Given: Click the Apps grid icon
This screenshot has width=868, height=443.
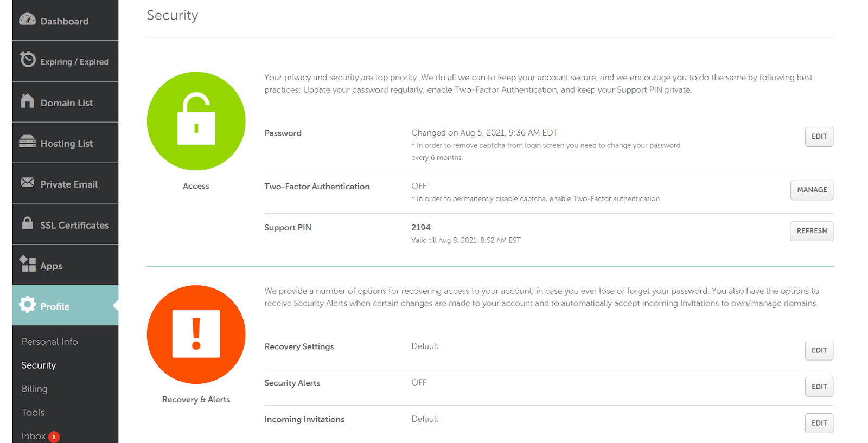Looking at the screenshot, I should pos(28,264).
